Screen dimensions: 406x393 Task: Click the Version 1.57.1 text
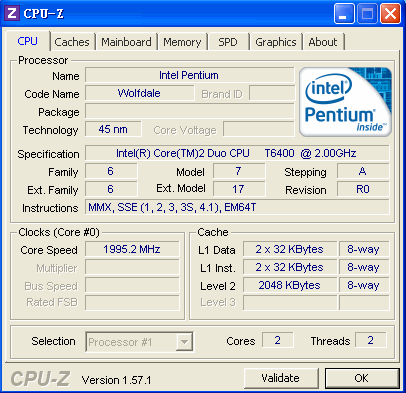(x=116, y=380)
